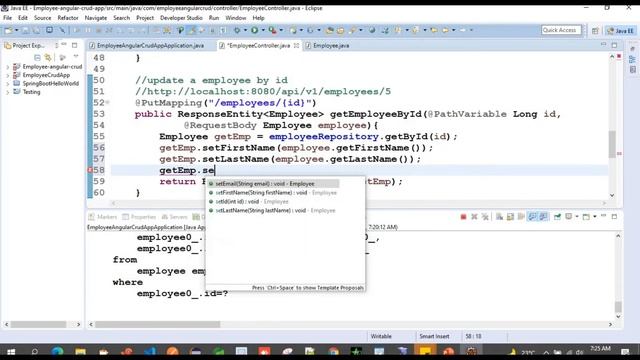Image resolution: width=640 pixels, height=360 pixels.
Task: Click the Quick Access search field
Action: 561,30
